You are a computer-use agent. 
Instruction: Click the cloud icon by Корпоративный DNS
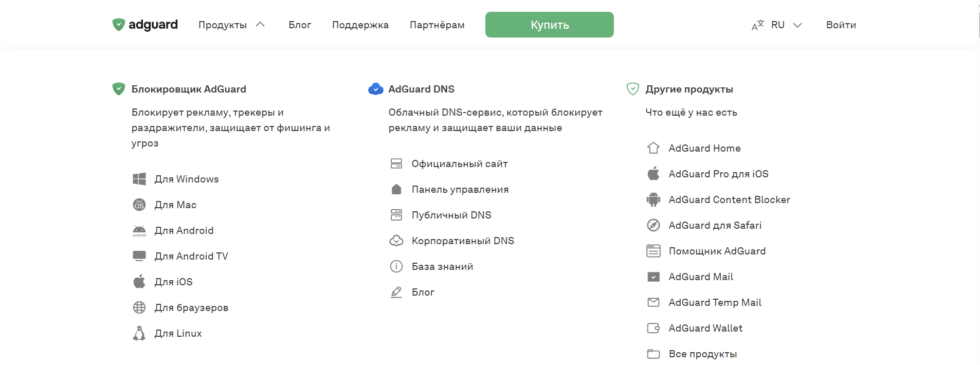pos(396,241)
